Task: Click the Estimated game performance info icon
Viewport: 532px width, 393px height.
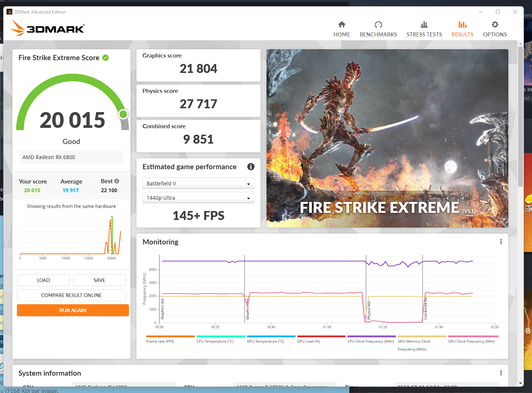Action: 251,167
